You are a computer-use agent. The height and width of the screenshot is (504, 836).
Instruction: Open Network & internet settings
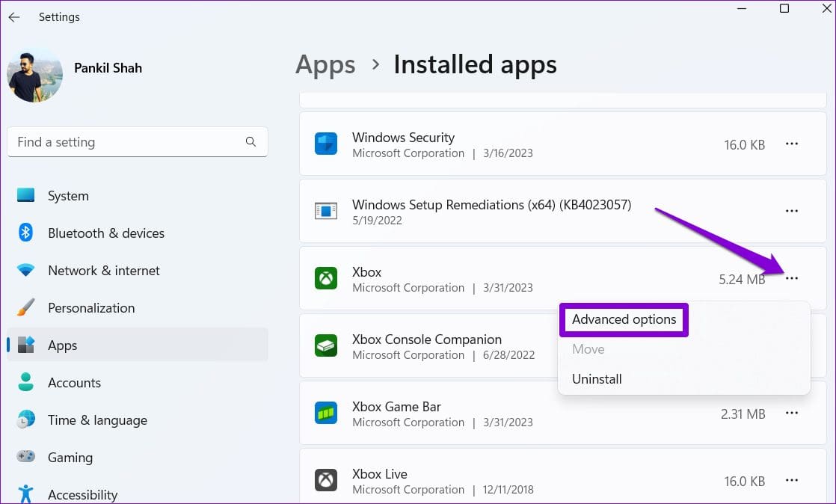coord(137,271)
